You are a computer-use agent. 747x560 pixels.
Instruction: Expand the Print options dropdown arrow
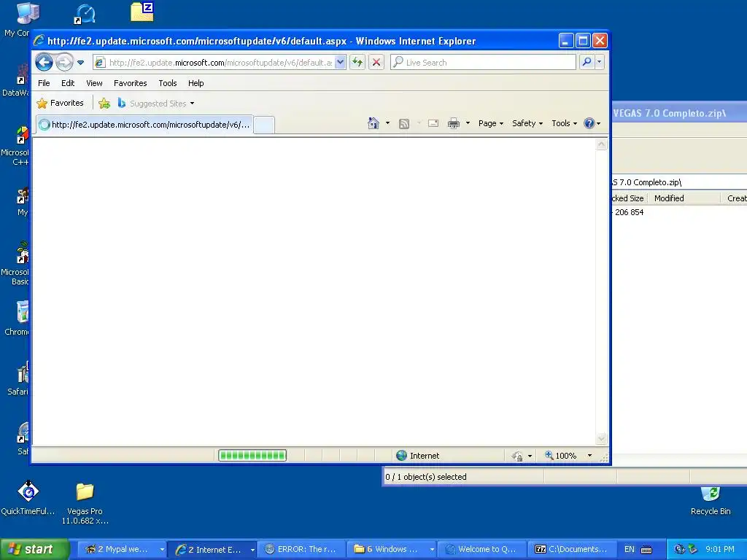click(x=468, y=123)
